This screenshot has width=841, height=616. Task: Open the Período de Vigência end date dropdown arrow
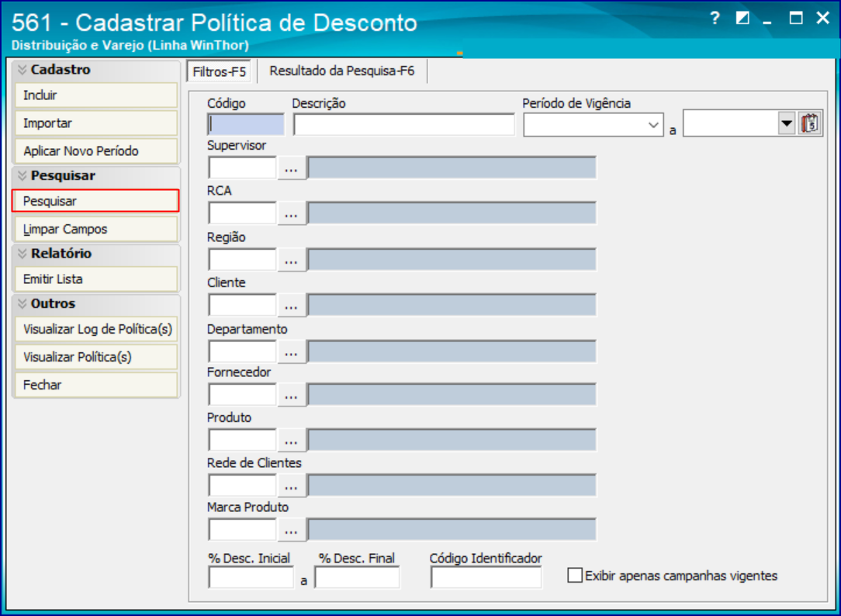pyautogui.click(x=786, y=124)
